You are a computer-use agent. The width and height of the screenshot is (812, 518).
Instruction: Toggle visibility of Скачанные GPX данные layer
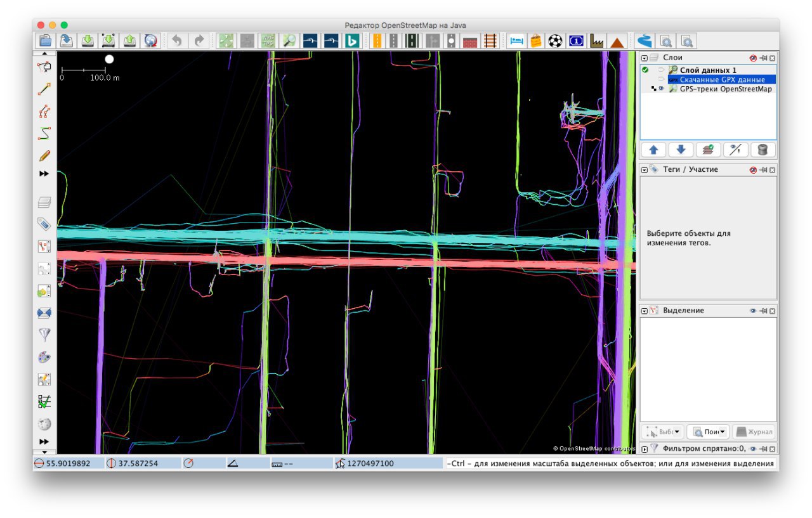(662, 80)
